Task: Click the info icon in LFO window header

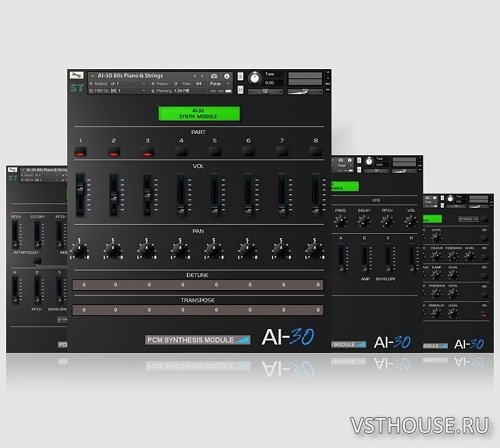Action: [350, 160]
